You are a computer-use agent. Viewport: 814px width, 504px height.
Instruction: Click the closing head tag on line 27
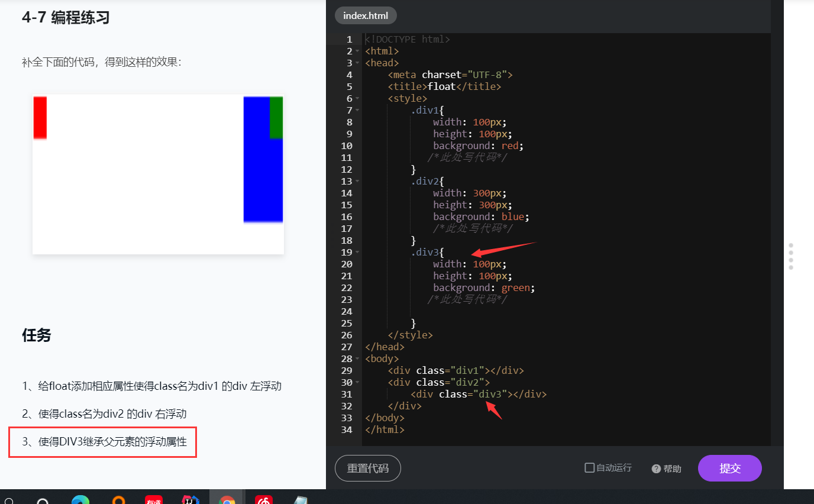(x=385, y=347)
